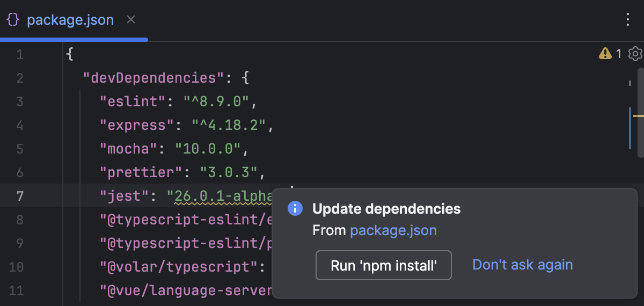Close the package.json editor tab
This screenshot has width=644, height=306.
[x=131, y=20]
